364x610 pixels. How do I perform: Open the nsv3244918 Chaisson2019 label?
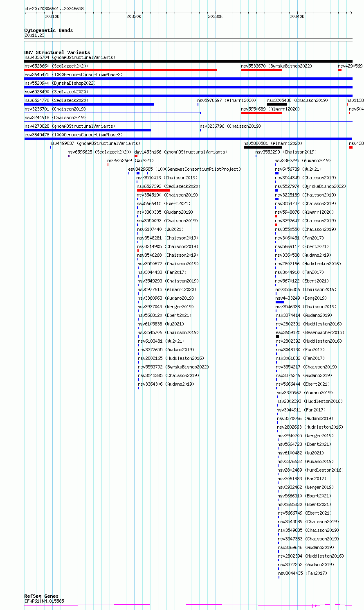coord(55,117)
